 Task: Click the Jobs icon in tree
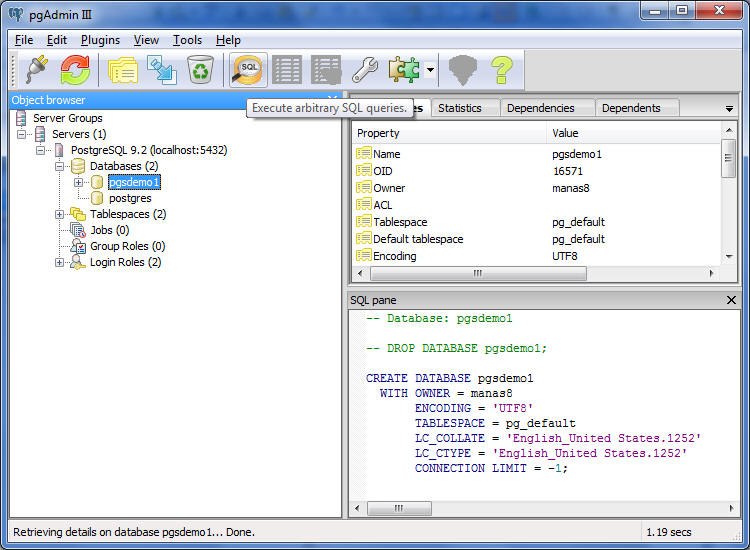point(78,230)
